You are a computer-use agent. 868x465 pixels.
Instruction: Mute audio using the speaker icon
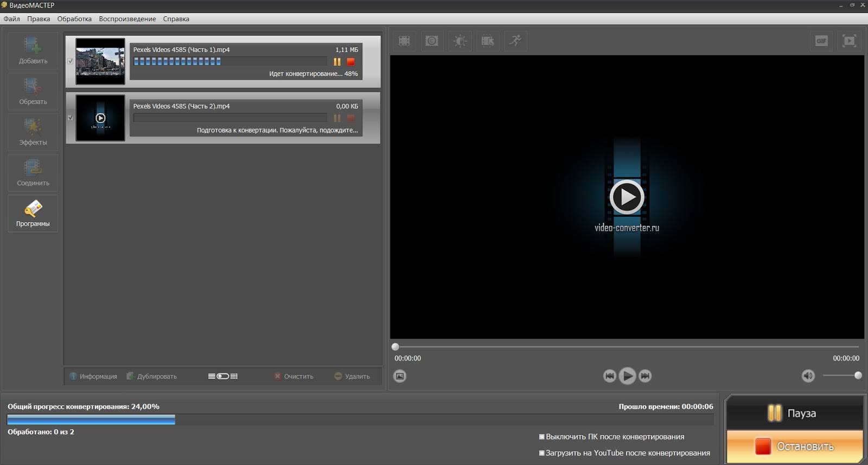pyautogui.click(x=808, y=376)
